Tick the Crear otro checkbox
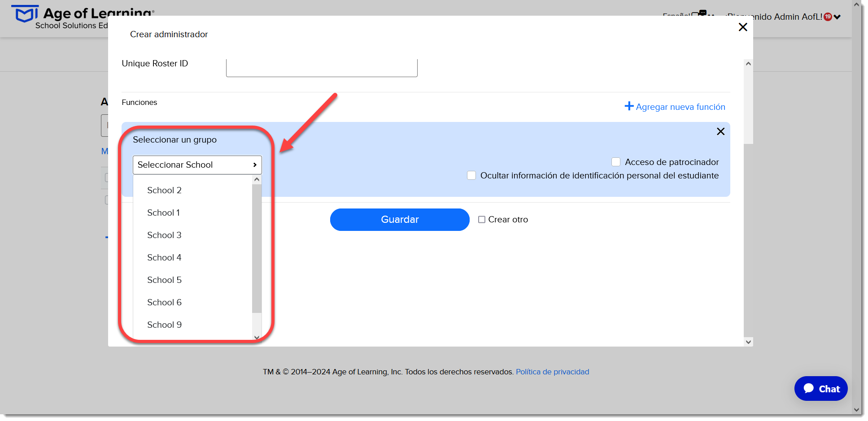The image size is (868, 421). (x=482, y=220)
